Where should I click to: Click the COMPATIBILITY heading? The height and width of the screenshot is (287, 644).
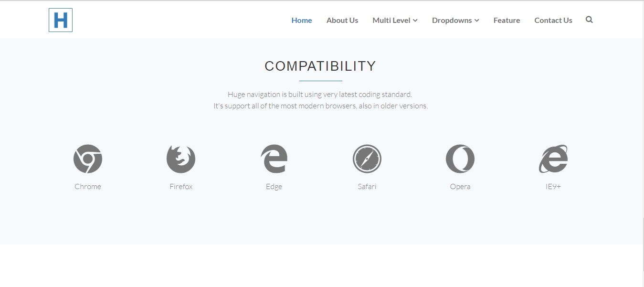[x=320, y=66]
